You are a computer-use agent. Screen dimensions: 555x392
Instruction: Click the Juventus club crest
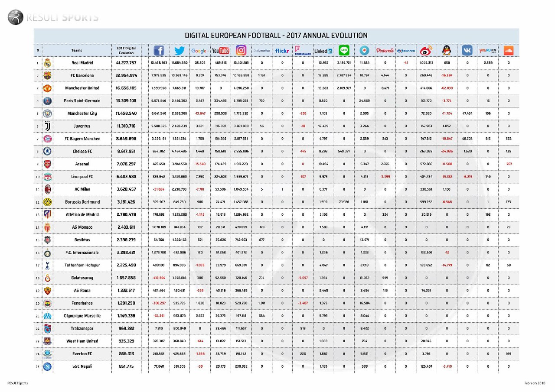pyautogui.click(x=48, y=126)
